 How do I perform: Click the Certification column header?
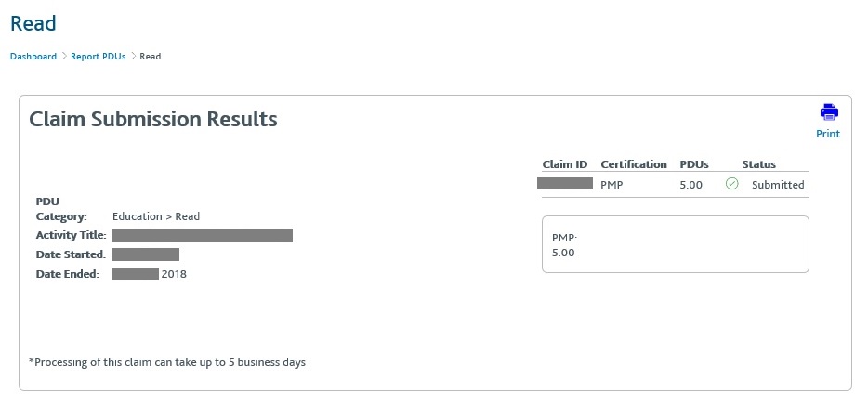coord(633,164)
